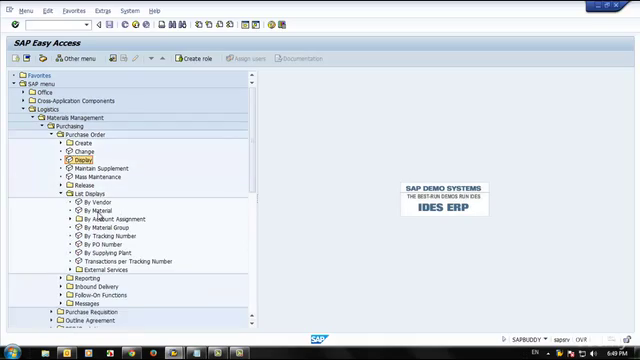The image size is (640, 360).
Task: Click the Cancel circle icon
Action: pyautogui.click(x=146, y=25)
